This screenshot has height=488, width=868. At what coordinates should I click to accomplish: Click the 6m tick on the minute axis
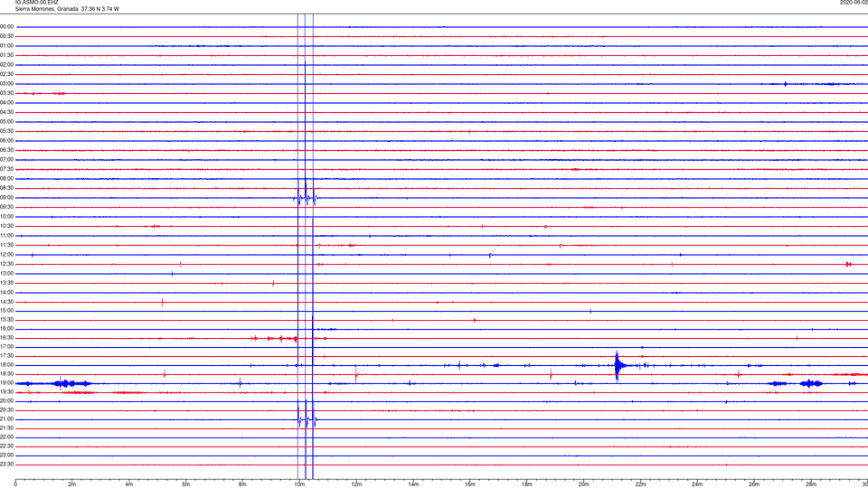pos(186,484)
